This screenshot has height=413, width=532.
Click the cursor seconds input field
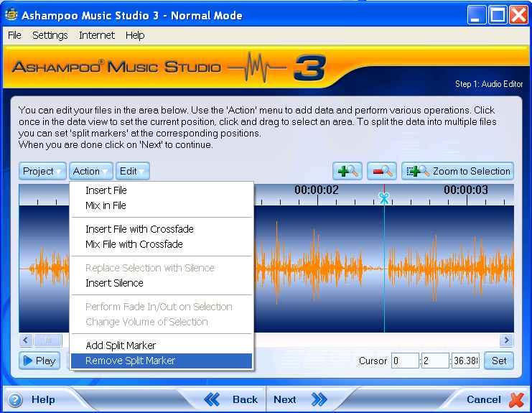435,361
